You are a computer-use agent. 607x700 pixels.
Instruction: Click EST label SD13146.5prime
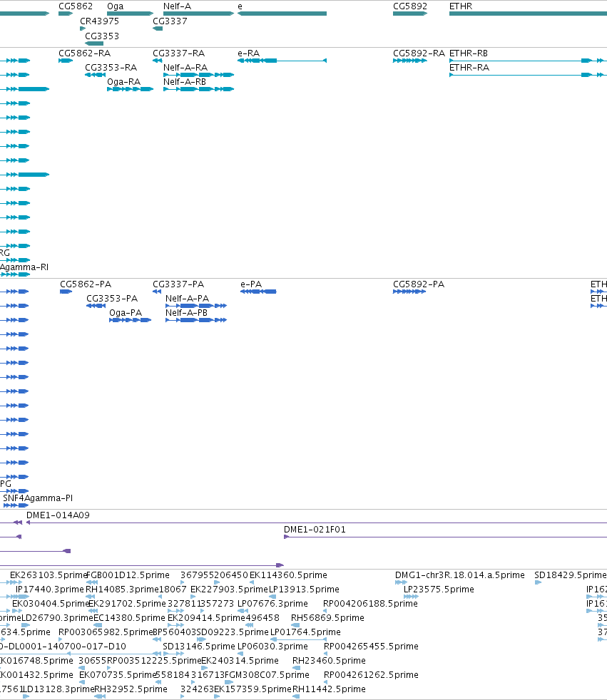199,647
